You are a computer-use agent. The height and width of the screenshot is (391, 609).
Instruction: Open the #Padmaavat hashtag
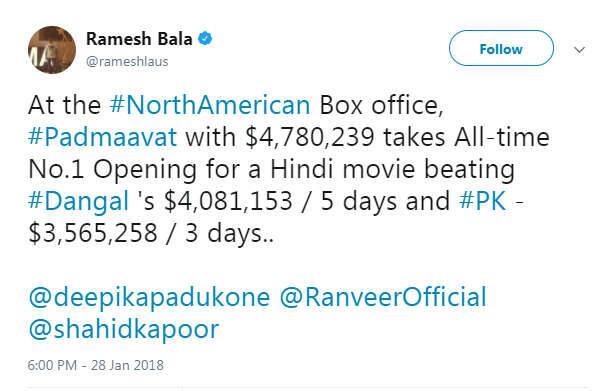click(x=103, y=137)
